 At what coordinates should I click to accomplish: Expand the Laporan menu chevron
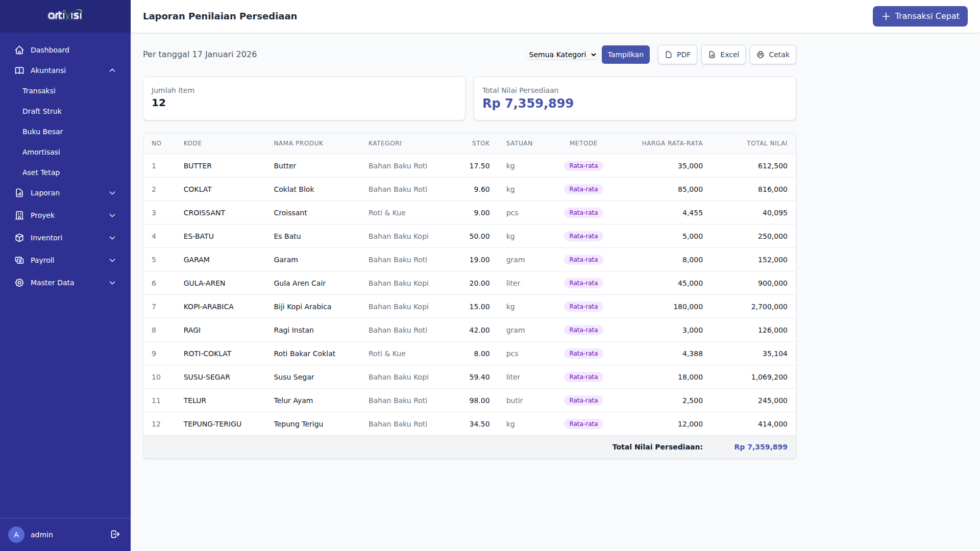pyautogui.click(x=112, y=193)
